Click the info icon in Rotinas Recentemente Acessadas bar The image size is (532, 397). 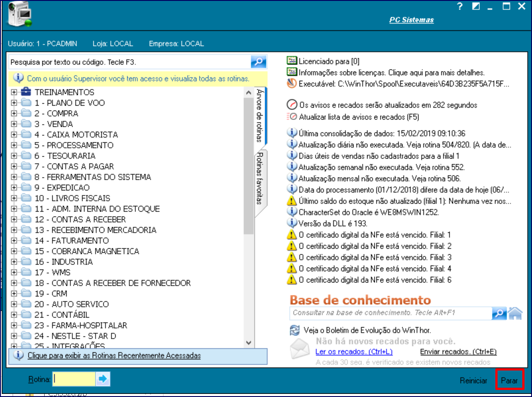[x=19, y=355]
